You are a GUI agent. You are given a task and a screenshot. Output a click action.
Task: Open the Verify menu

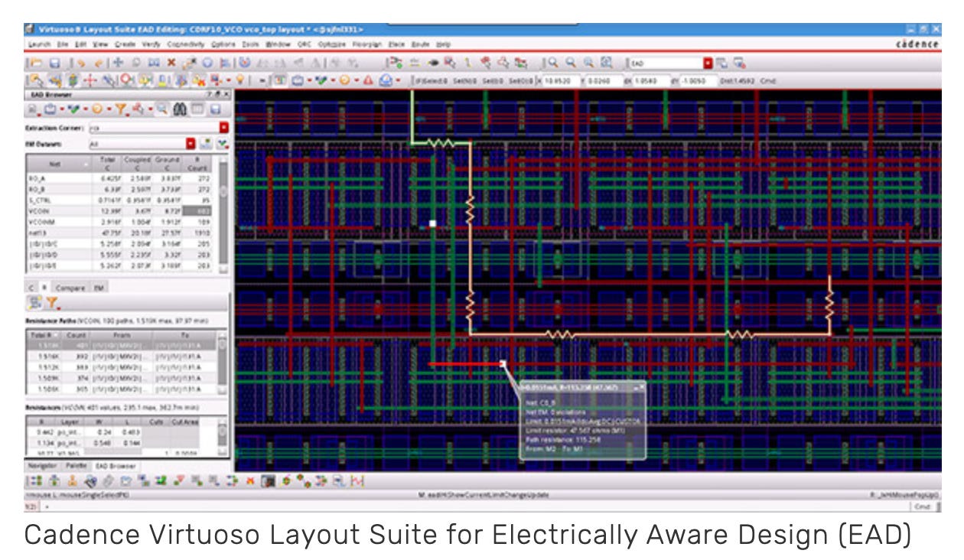[151, 44]
